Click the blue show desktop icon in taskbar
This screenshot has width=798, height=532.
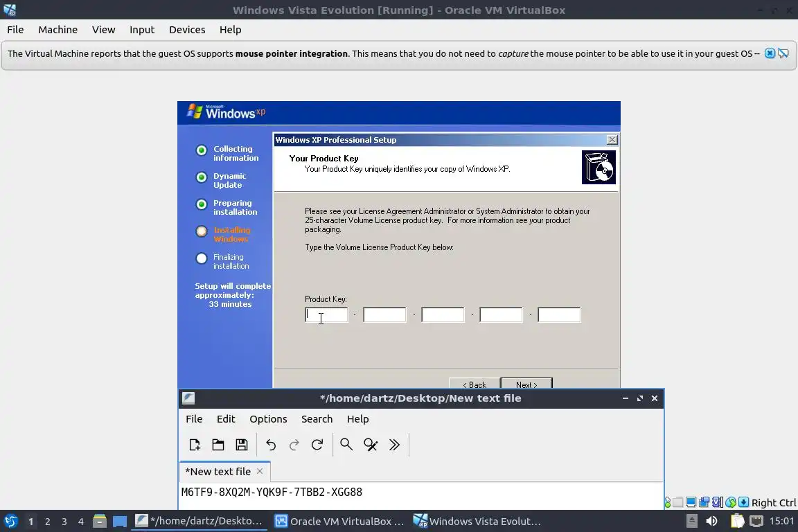(x=120, y=522)
